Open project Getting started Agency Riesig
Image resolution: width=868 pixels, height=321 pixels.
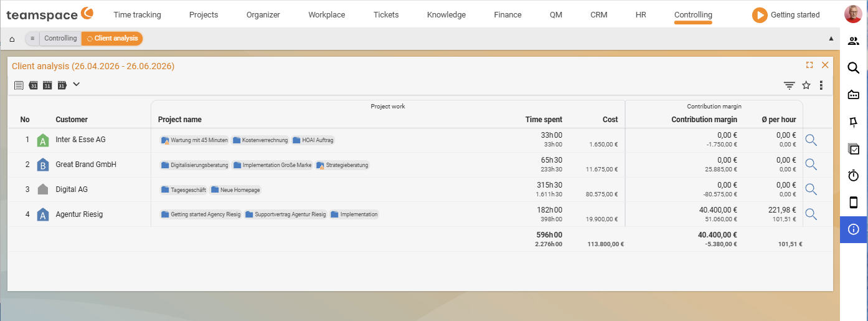click(x=201, y=214)
